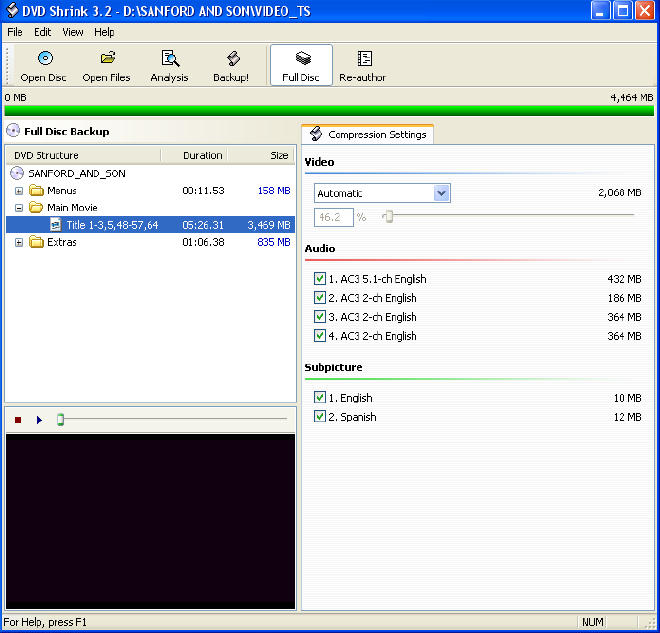Click the green disc capacity bar
The height and width of the screenshot is (633, 660).
(x=329, y=111)
